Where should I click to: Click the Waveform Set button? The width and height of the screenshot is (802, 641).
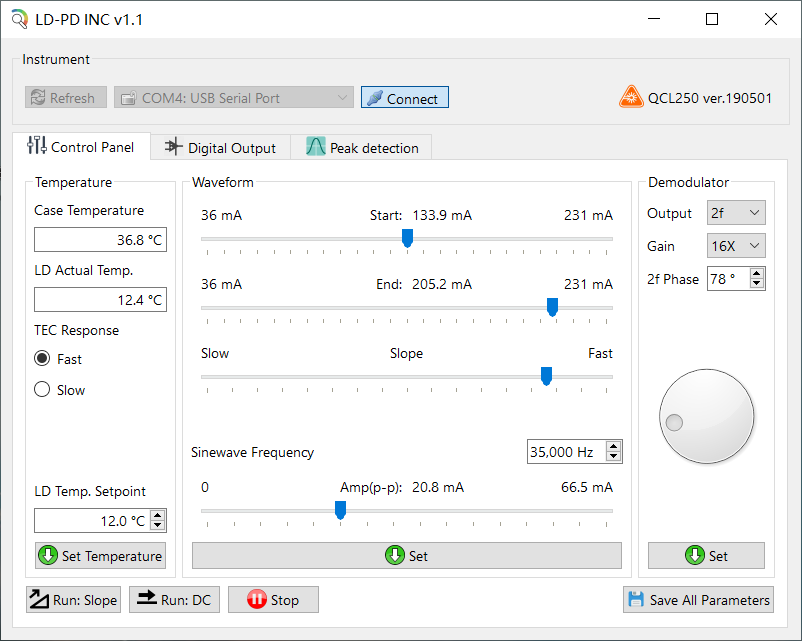pyautogui.click(x=406, y=556)
